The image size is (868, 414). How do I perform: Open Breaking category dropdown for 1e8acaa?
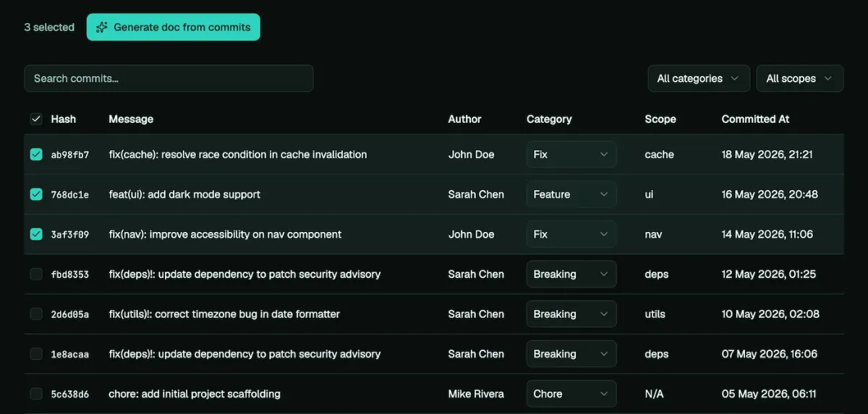pyautogui.click(x=571, y=354)
